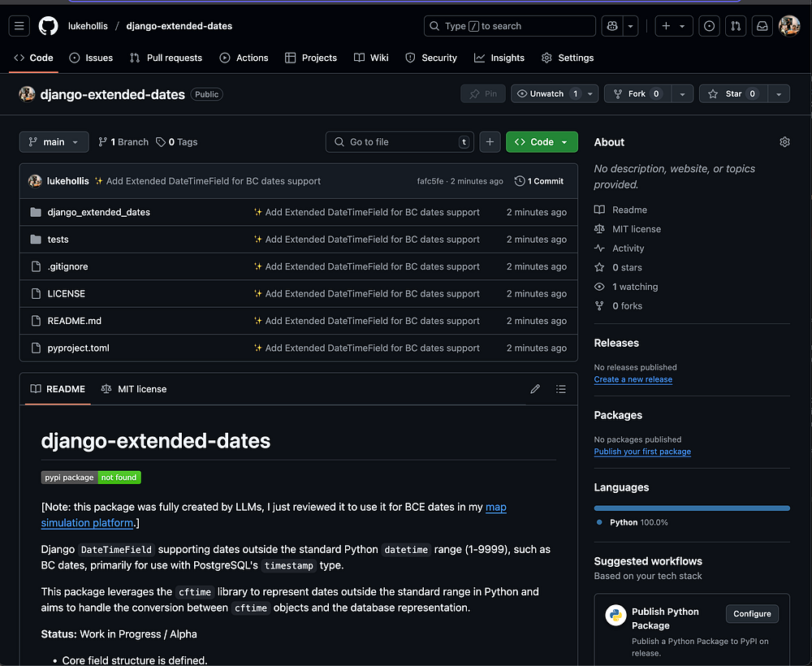Open the green Code dropdown
This screenshot has height=666, width=812.
(x=542, y=142)
